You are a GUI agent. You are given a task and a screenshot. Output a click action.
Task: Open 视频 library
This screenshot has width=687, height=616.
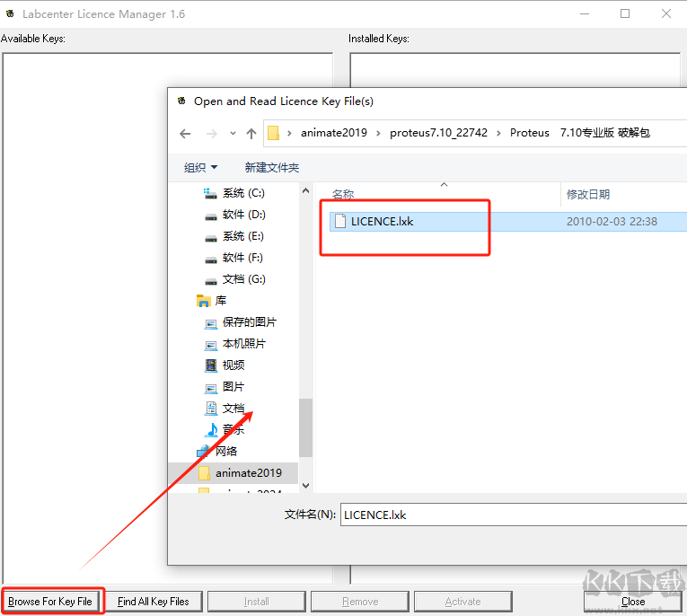[x=225, y=365]
